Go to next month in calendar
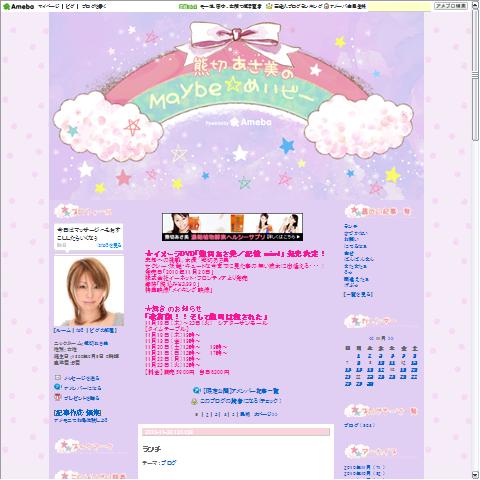 (x=391, y=338)
